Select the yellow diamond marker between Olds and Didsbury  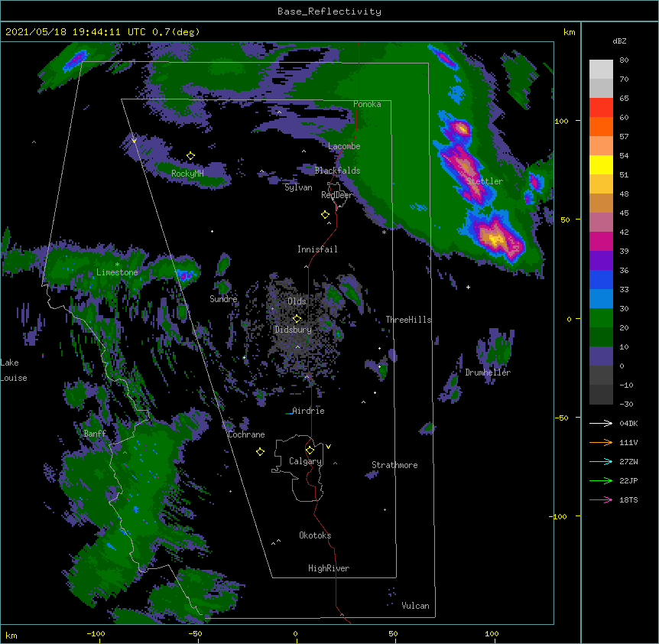pyautogui.click(x=297, y=319)
